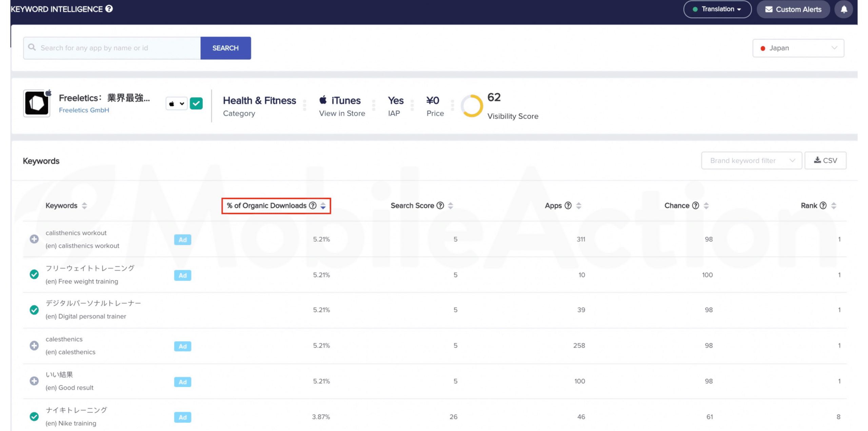Click Search Score 26 for Nike training
868x431 pixels.
pyautogui.click(x=453, y=417)
